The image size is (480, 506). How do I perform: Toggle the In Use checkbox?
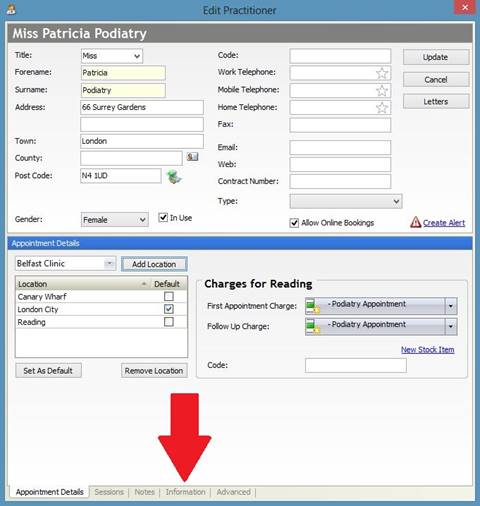[x=163, y=218]
